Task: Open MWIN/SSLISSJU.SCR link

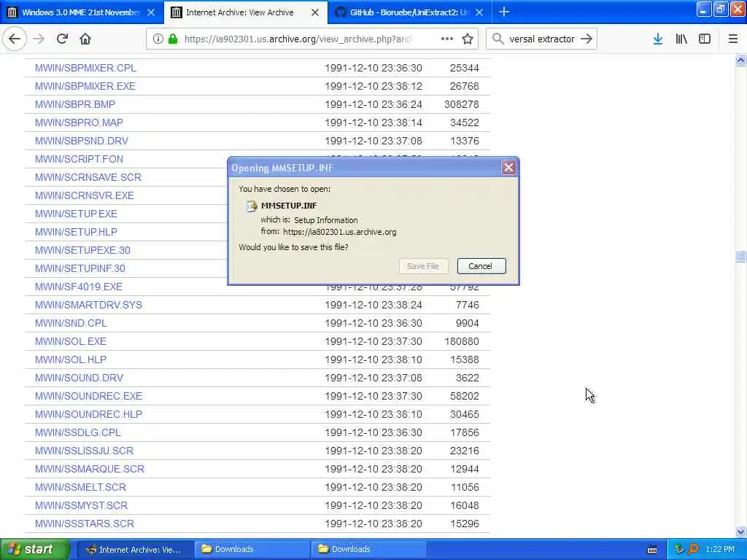Action: click(x=85, y=451)
